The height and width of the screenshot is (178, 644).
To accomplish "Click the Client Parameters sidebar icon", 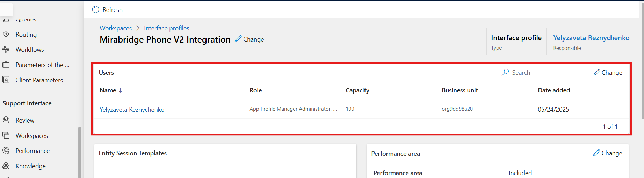I will 6,80.
